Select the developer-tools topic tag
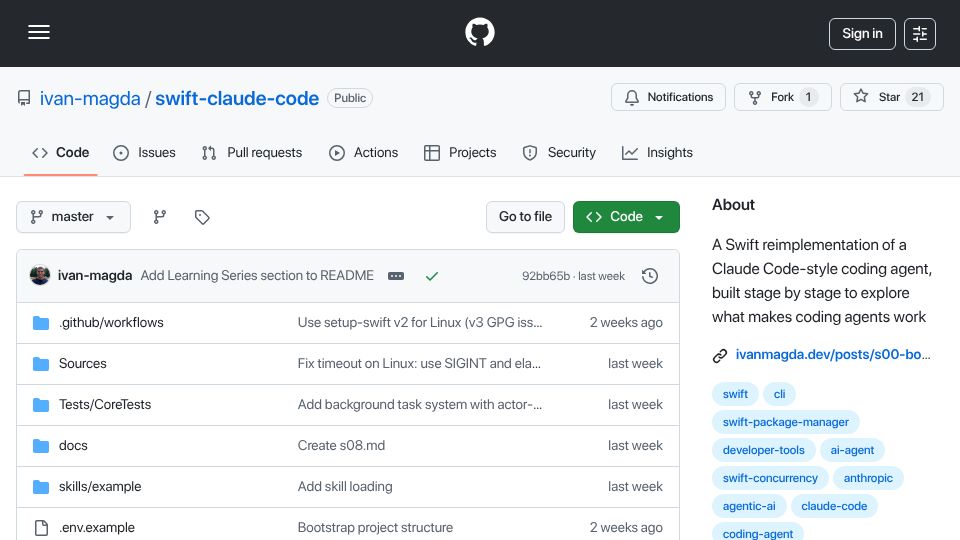The image size is (960, 540). tap(763, 451)
